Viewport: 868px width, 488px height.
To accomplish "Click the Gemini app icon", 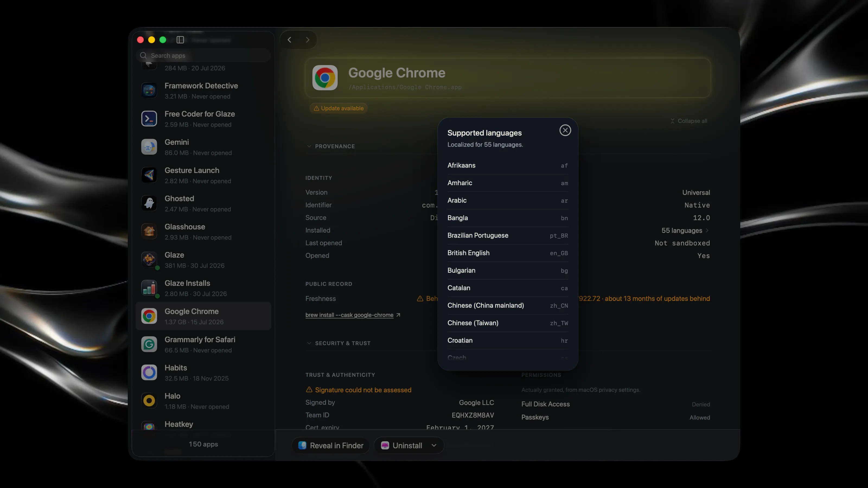I will coord(149,147).
